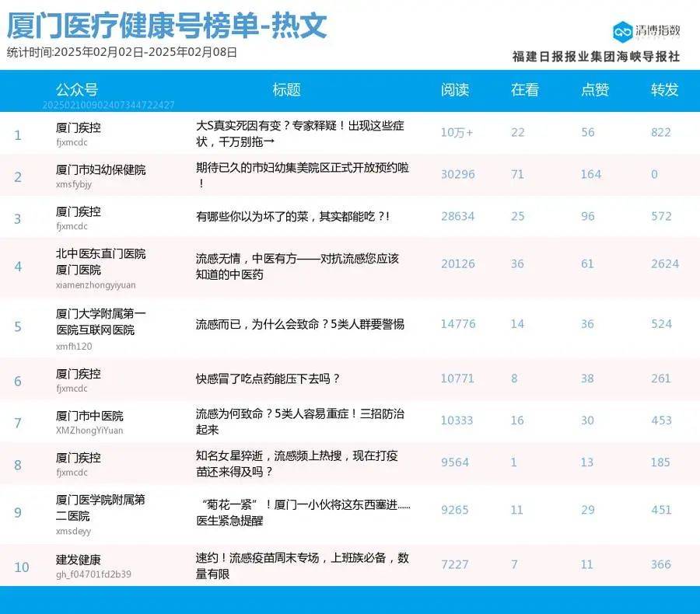Click account ID xmsfybjy
Viewport: 700px width, 614px height.
[x=74, y=184]
